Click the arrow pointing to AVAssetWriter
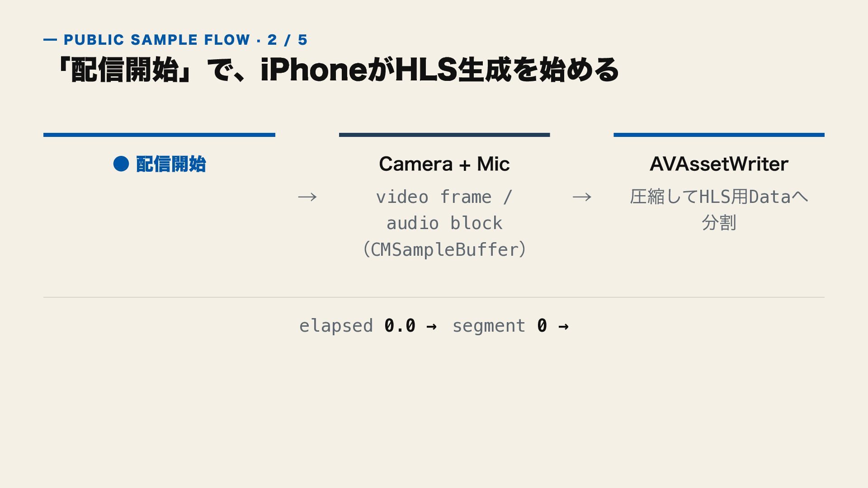 tap(582, 197)
